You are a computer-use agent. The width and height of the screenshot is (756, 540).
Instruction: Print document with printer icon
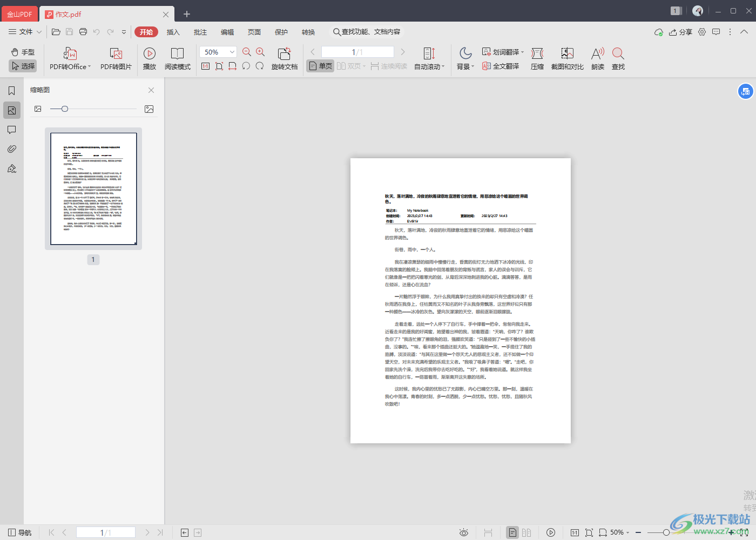click(x=83, y=32)
